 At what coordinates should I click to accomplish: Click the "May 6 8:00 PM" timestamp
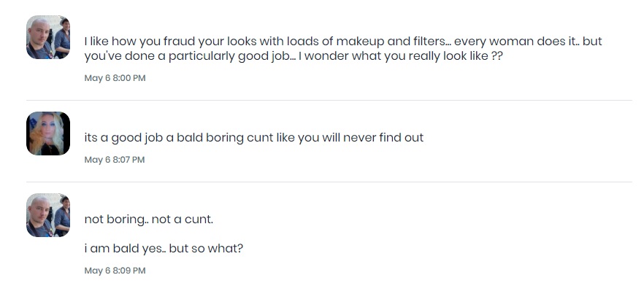click(115, 78)
